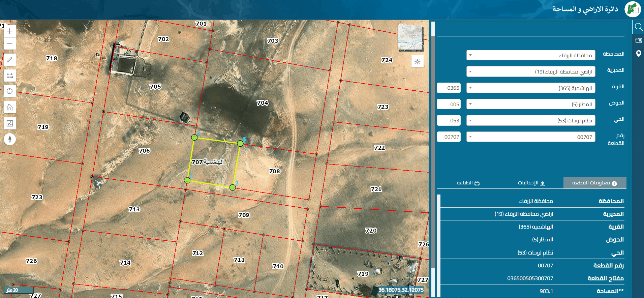The width and height of the screenshot is (644, 298).
Task: Click parcel label 722 on map
Action: click(379, 148)
